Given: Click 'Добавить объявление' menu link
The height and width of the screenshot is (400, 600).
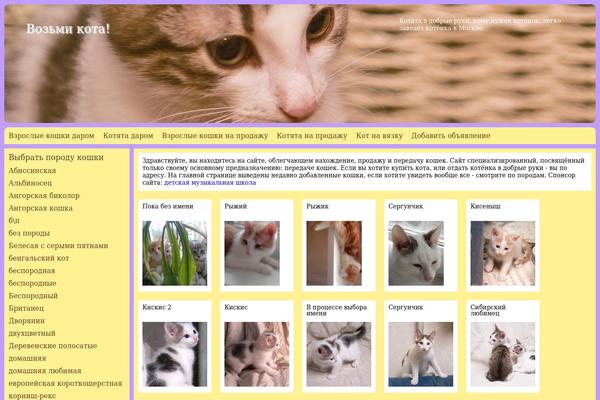Looking at the screenshot, I should [451, 136].
